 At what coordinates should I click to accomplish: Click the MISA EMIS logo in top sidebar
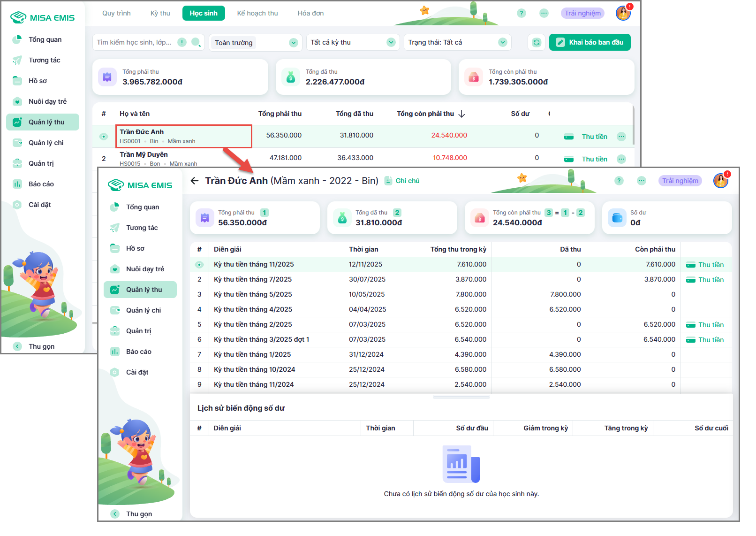pyautogui.click(x=43, y=18)
